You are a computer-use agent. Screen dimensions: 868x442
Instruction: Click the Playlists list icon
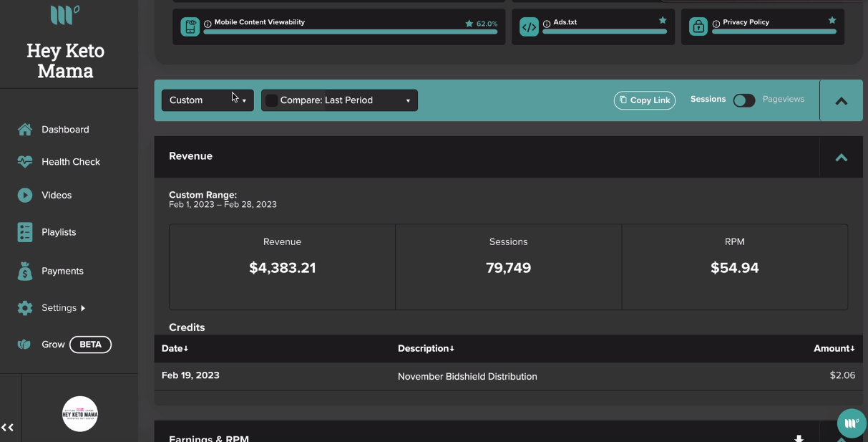pos(25,232)
